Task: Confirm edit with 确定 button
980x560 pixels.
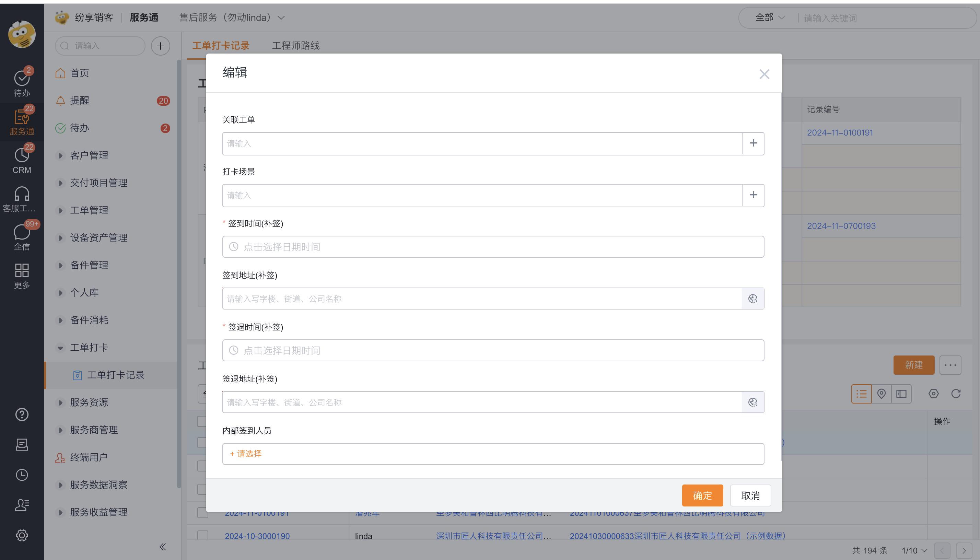Action: pos(702,495)
